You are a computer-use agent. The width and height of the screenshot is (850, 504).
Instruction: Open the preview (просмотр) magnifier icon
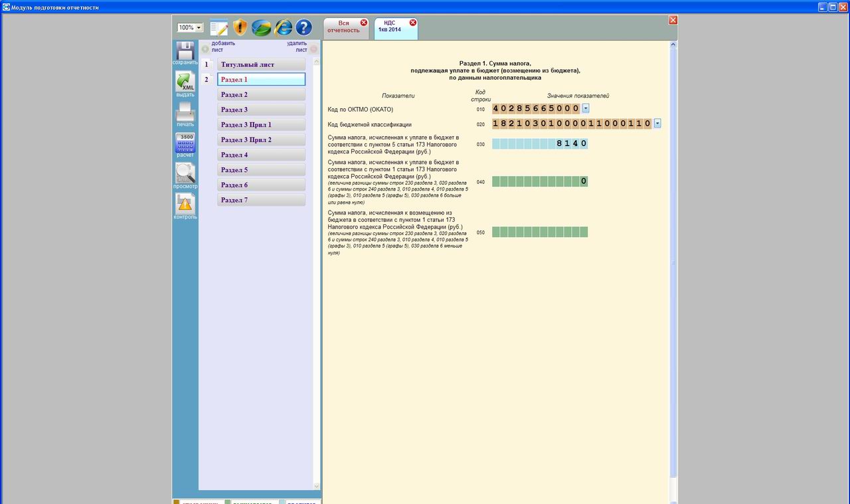click(185, 173)
